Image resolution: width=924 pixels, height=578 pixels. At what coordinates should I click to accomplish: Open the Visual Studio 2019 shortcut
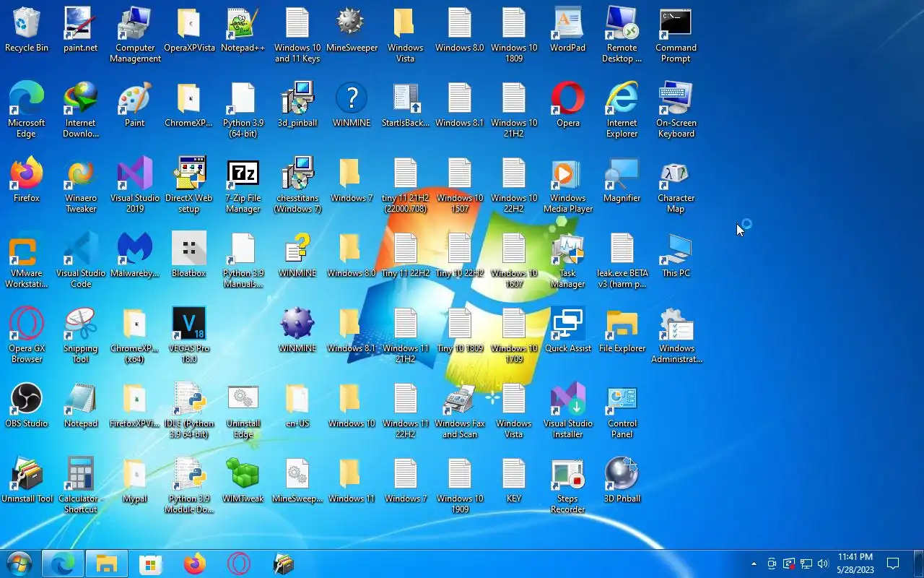tap(135, 186)
